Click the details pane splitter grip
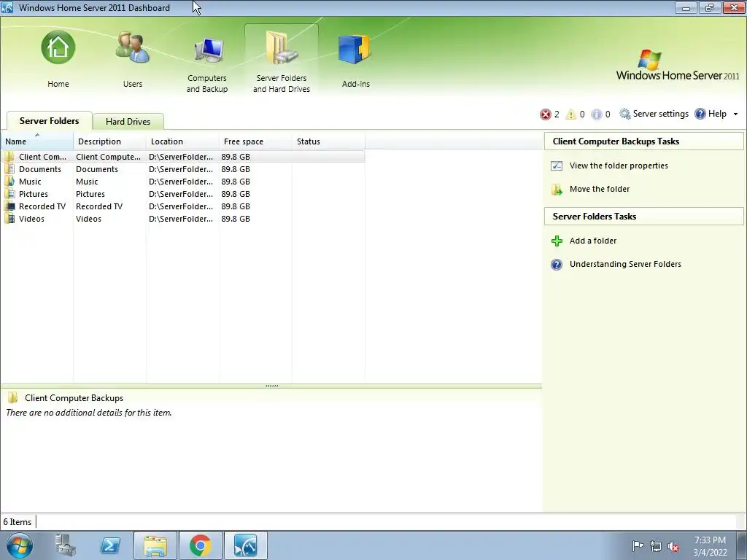Screen dimensions: 747x560 coord(271,386)
